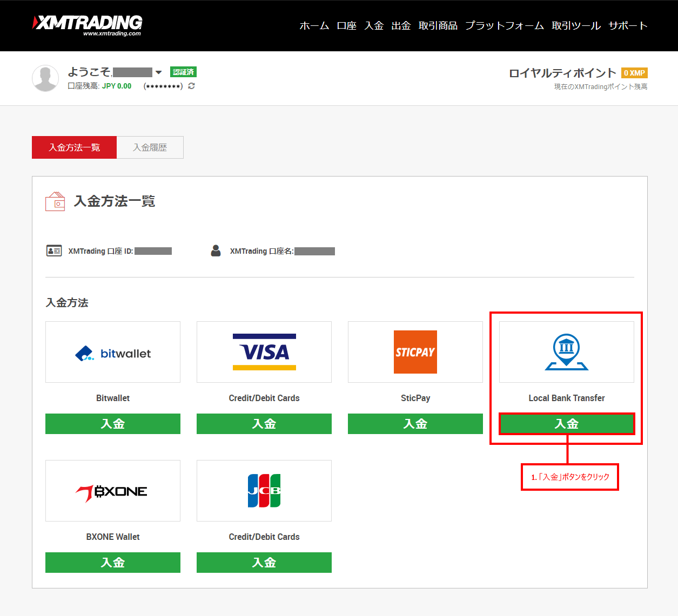Expand the account dropdown arrow beside welcome name
The height and width of the screenshot is (616, 678).
158,72
